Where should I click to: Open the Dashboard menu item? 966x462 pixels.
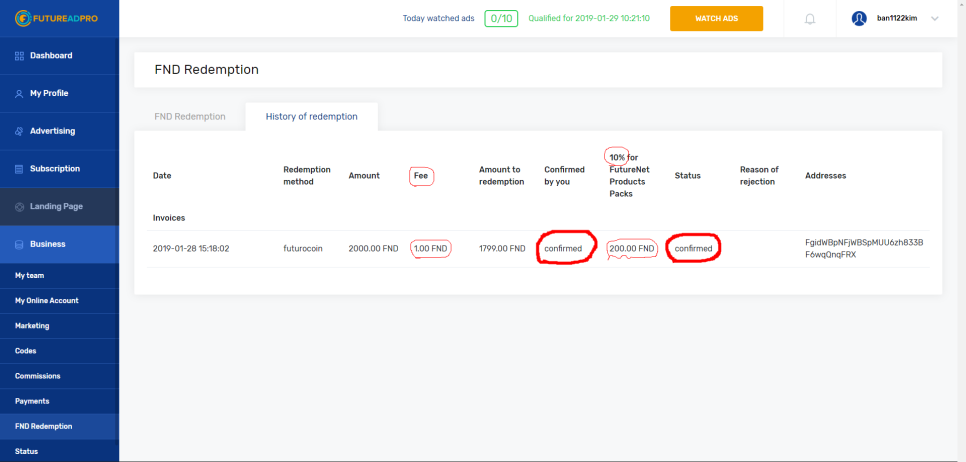click(x=59, y=56)
